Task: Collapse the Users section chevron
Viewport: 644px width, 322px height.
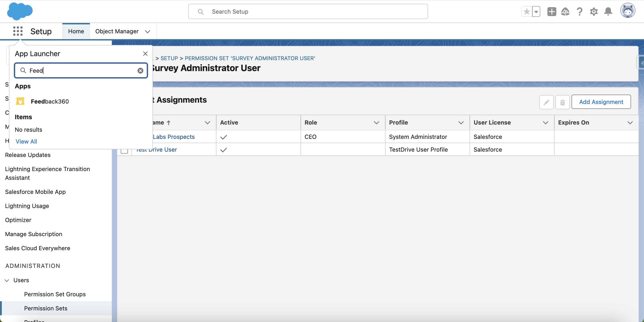Action: tap(7, 280)
